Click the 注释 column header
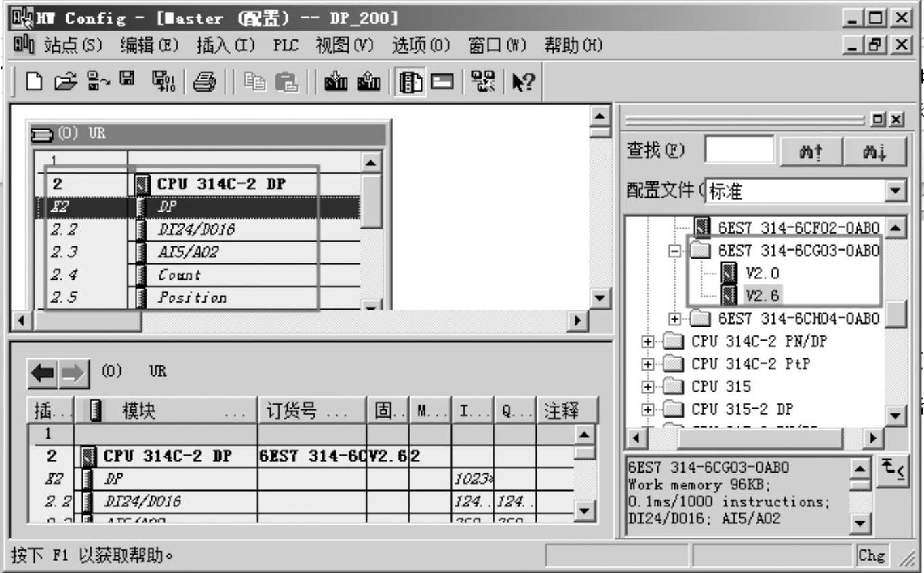 click(566, 411)
